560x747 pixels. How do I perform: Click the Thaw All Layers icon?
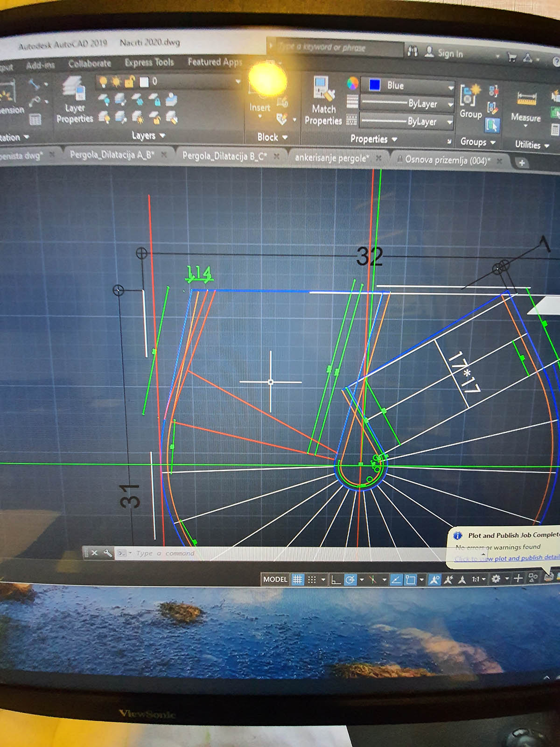point(138,117)
